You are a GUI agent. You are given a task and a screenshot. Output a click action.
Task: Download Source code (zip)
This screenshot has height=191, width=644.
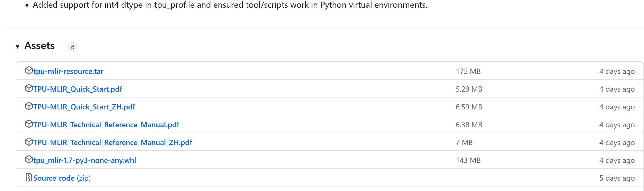click(x=62, y=178)
